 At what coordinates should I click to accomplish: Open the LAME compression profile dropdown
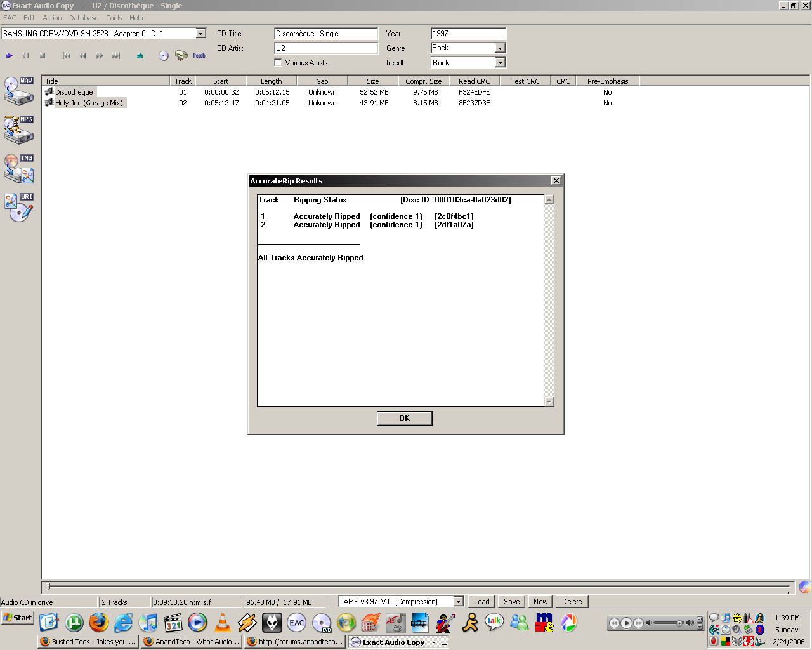tap(458, 602)
